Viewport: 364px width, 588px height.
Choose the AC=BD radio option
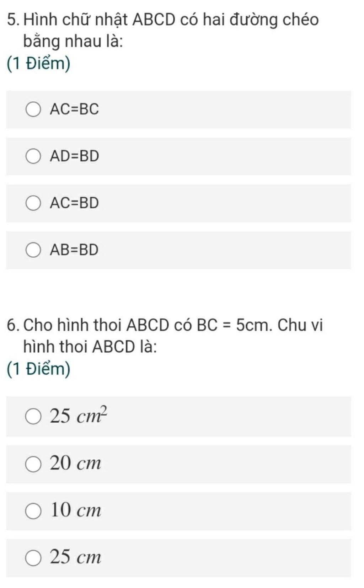pyautogui.click(x=33, y=203)
